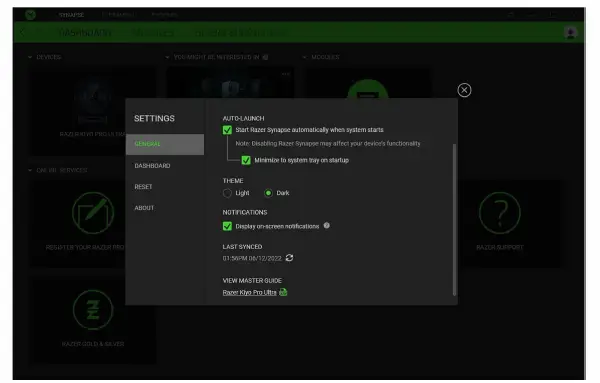Click the Register Your Razer Product icon
The image size is (600, 383).
pos(93,213)
